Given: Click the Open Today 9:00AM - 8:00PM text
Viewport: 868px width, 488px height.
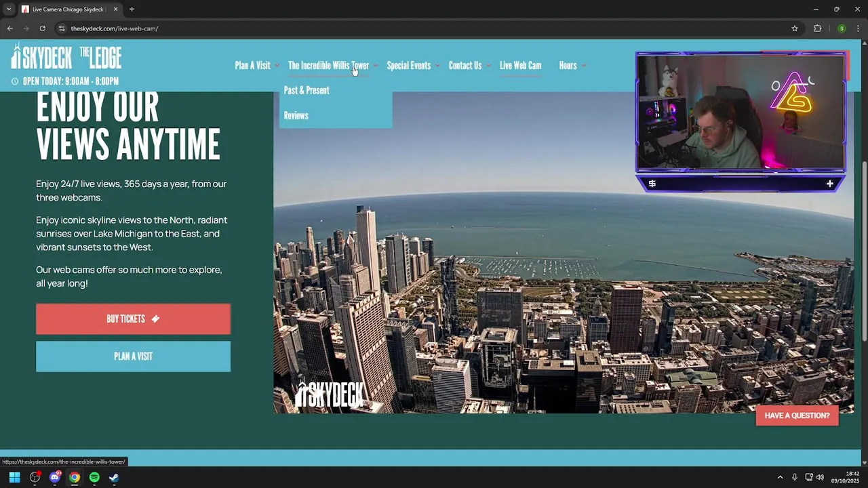Looking at the screenshot, I should click(x=71, y=81).
